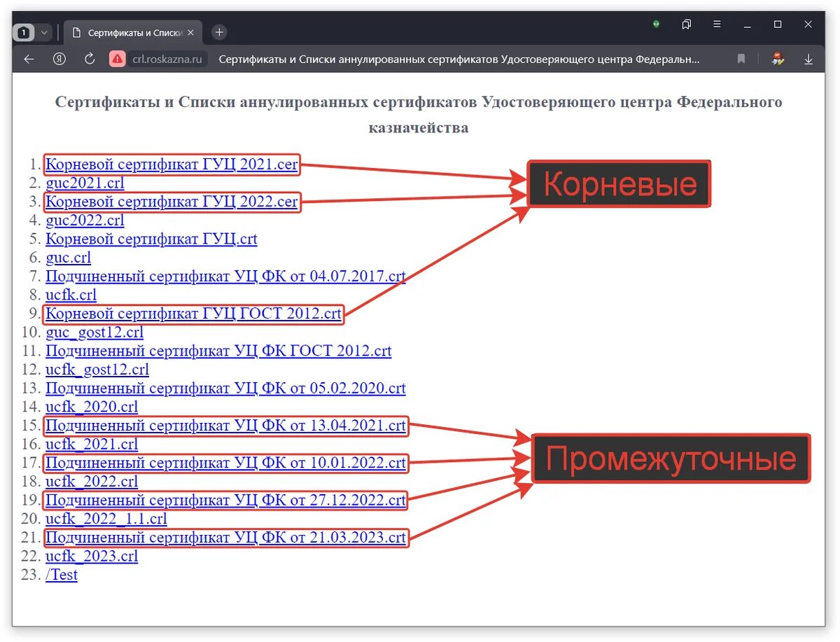Close the Сертификаты и Списки tab
The width and height of the screenshot is (840, 642).
click(191, 32)
